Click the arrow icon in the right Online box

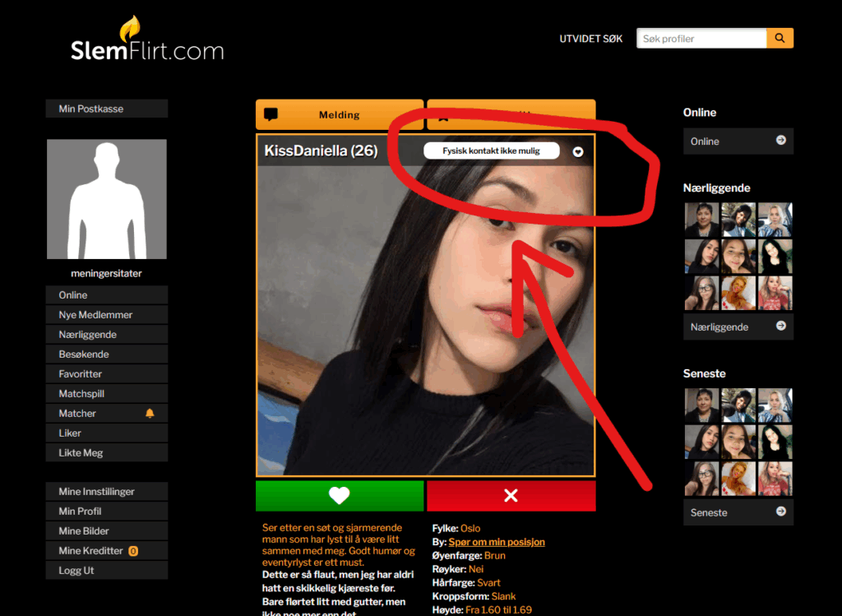tap(781, 140)
